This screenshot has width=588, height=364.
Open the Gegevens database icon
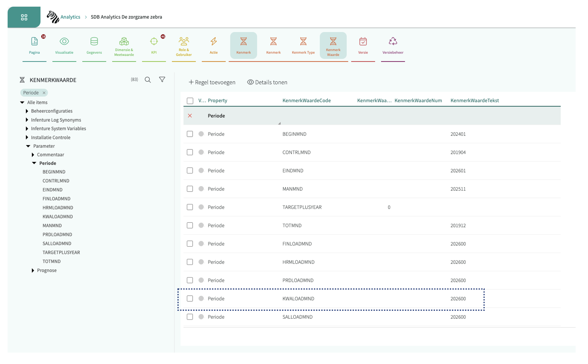(x=94, y=41)
